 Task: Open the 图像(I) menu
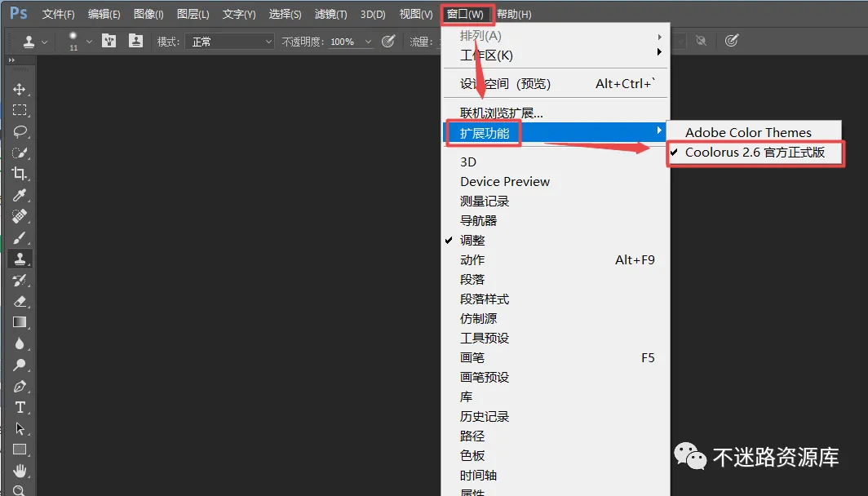(x=148, y=14)
